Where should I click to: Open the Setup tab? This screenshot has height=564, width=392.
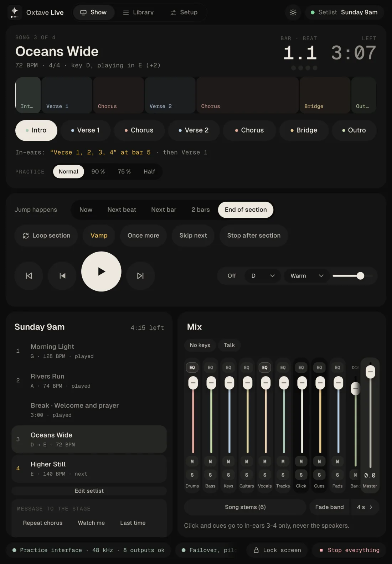[x=184, y=12]
